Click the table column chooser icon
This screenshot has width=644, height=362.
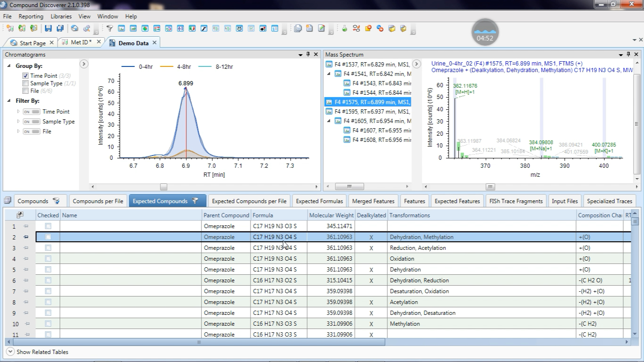[x=20, y=215]
